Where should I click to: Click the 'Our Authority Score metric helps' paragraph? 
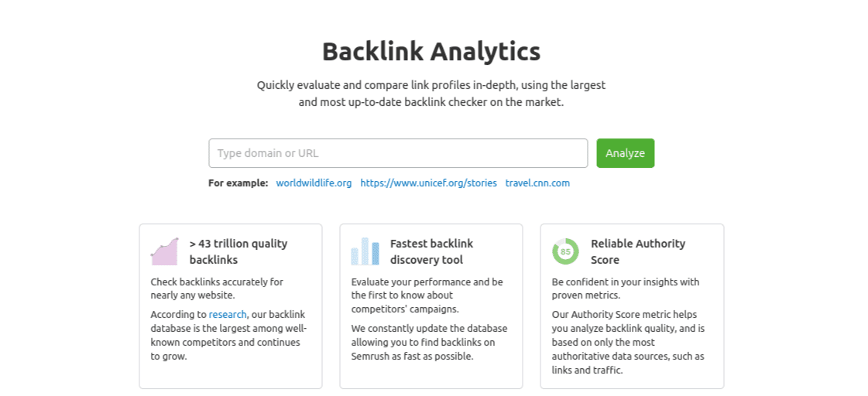628,343
